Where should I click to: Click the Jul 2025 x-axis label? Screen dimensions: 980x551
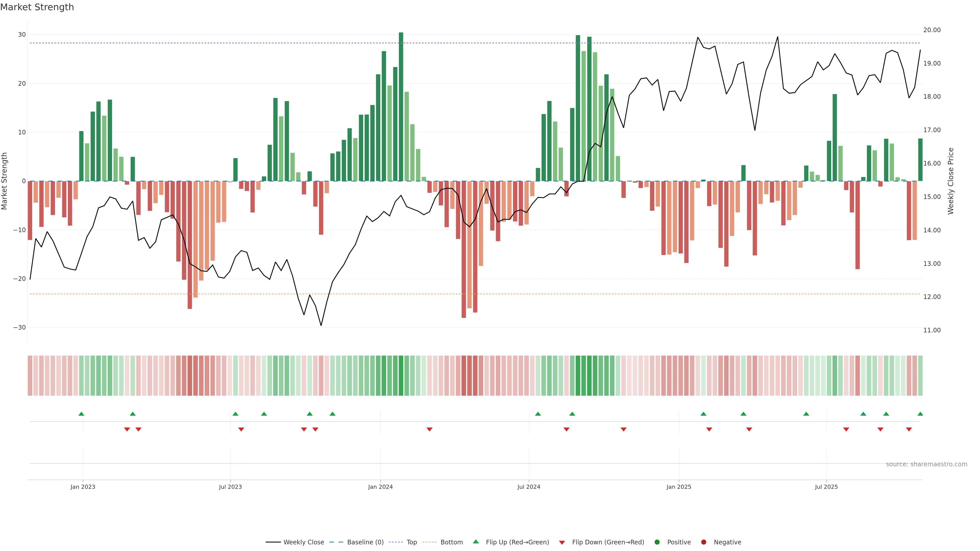(x=826, y=487)
